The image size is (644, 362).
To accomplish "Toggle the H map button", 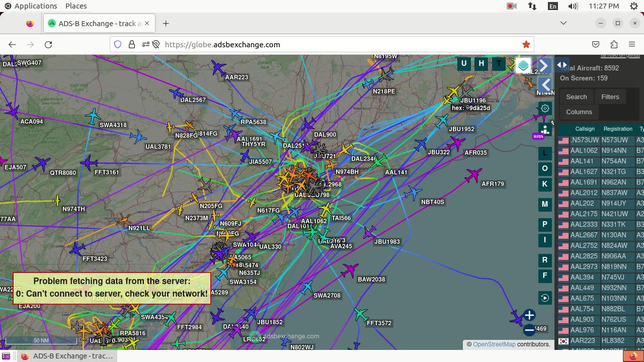I will (x=481, y=63).
